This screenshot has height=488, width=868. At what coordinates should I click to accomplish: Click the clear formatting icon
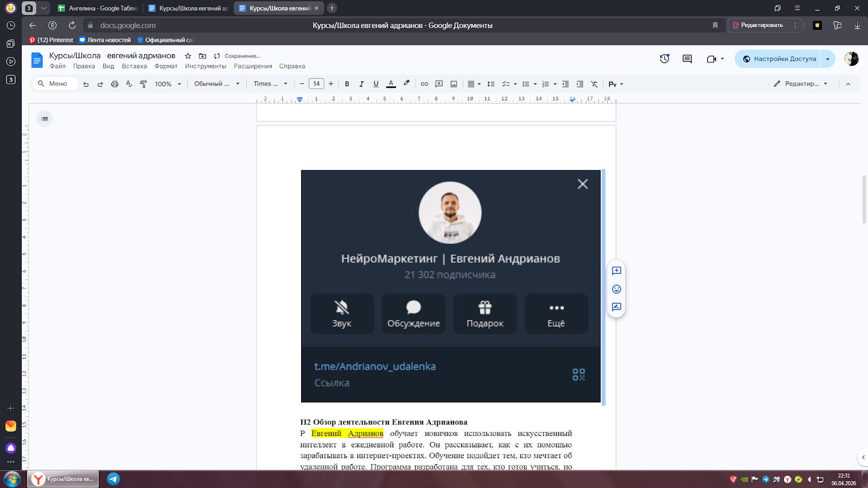595,84
